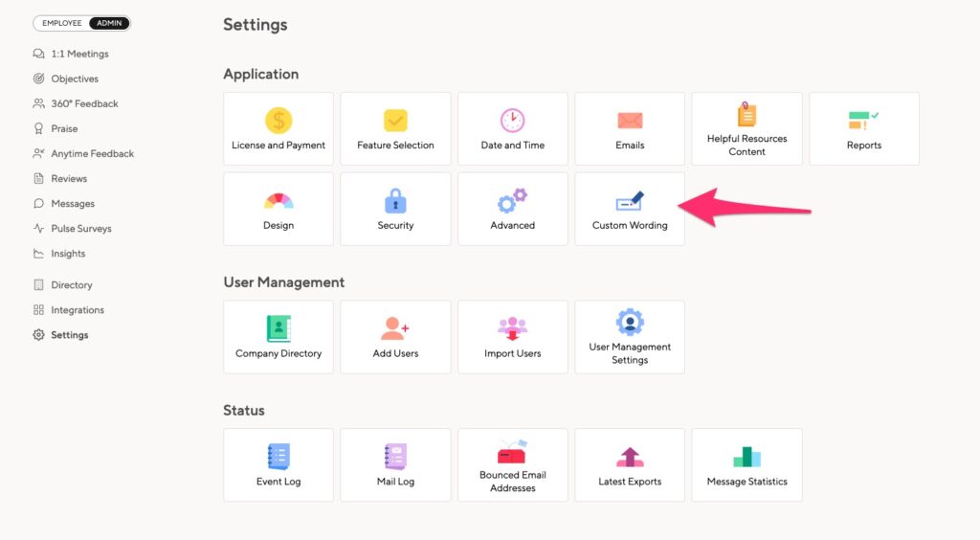View the Latest Exports tile
980x540 pixels.
point(630,465)
